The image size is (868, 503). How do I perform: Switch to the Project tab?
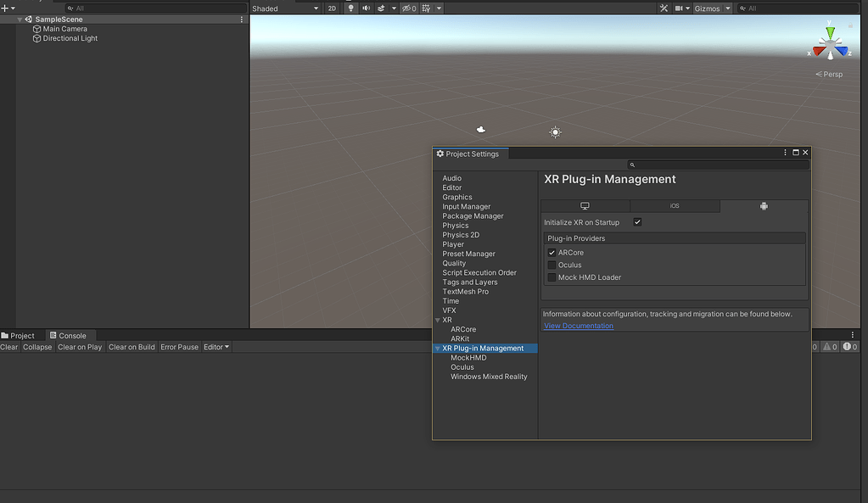point(18,336)
